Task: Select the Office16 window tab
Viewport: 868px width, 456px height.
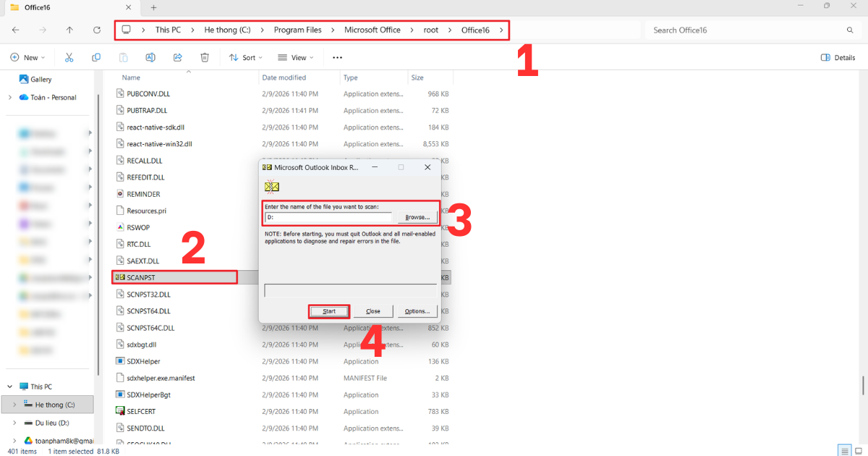Action: [72, 7]
